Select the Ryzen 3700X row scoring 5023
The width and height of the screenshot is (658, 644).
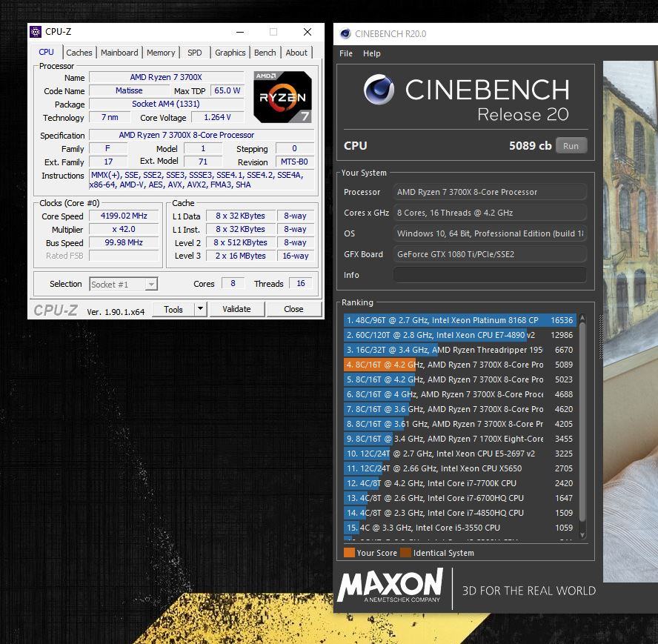tap(460, 379)
